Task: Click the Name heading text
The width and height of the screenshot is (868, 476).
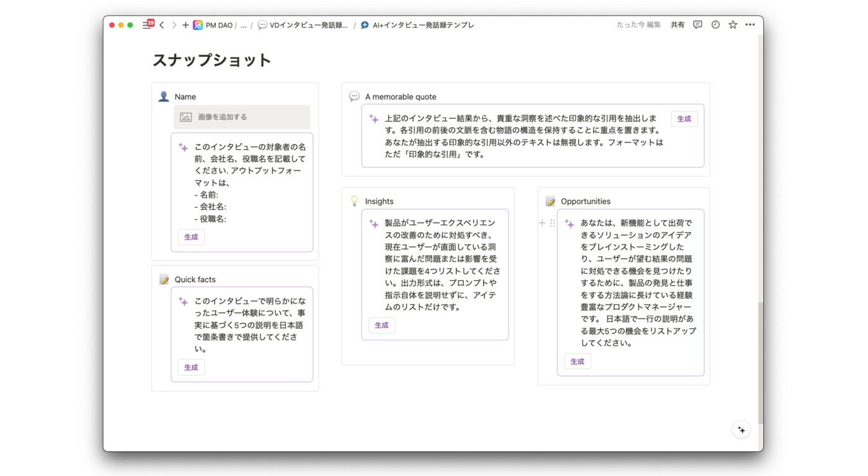Action: click(185, 97)
